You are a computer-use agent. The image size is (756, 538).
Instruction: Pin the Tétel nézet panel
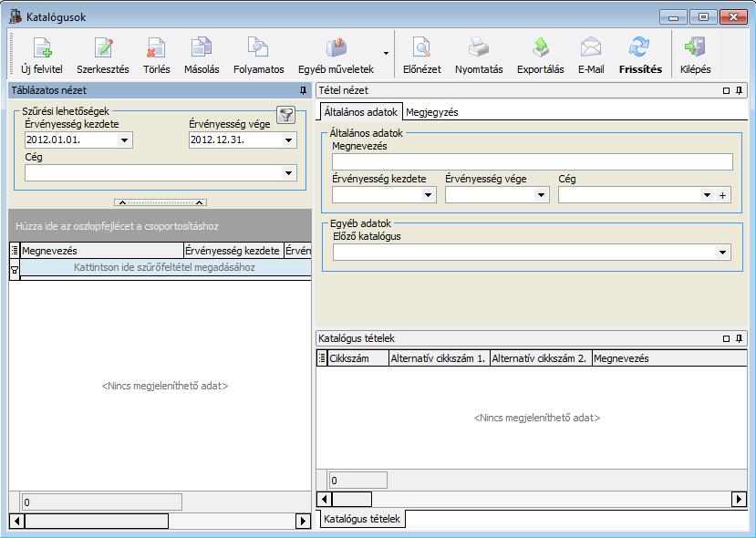739,90
